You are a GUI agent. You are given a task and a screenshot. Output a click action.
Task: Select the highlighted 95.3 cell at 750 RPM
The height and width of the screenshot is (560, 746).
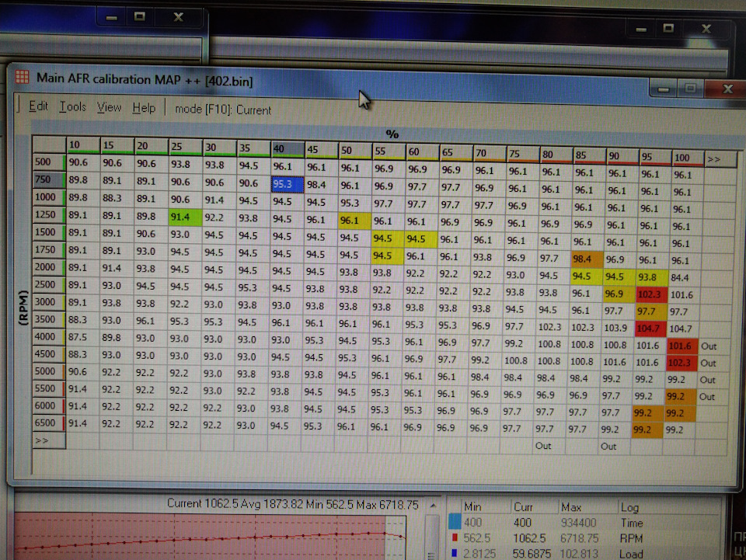(287, 184)
